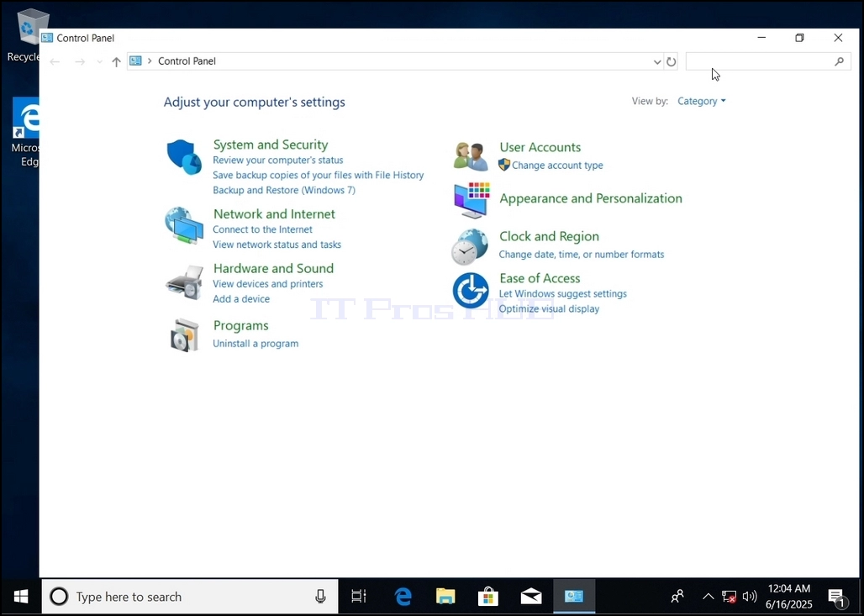Click View network status and tasks
This screenshot has height=616, width=864.
pos(277,245)
